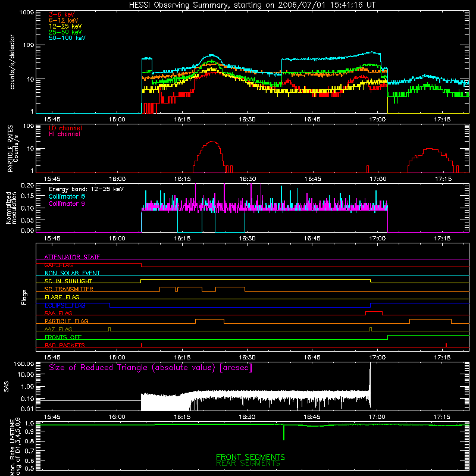Select the cyan 50-100 keV legend entry
This screenshot has width=476, height=476.
[67, 38]
